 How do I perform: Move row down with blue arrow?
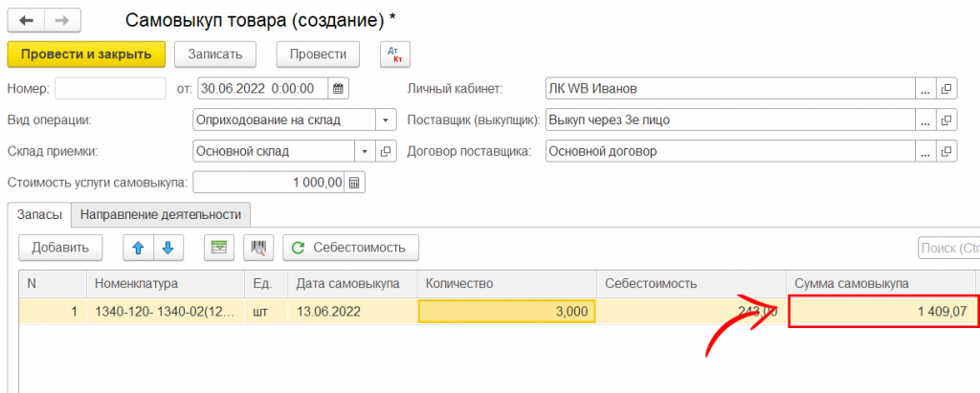(x=167, y=248)
